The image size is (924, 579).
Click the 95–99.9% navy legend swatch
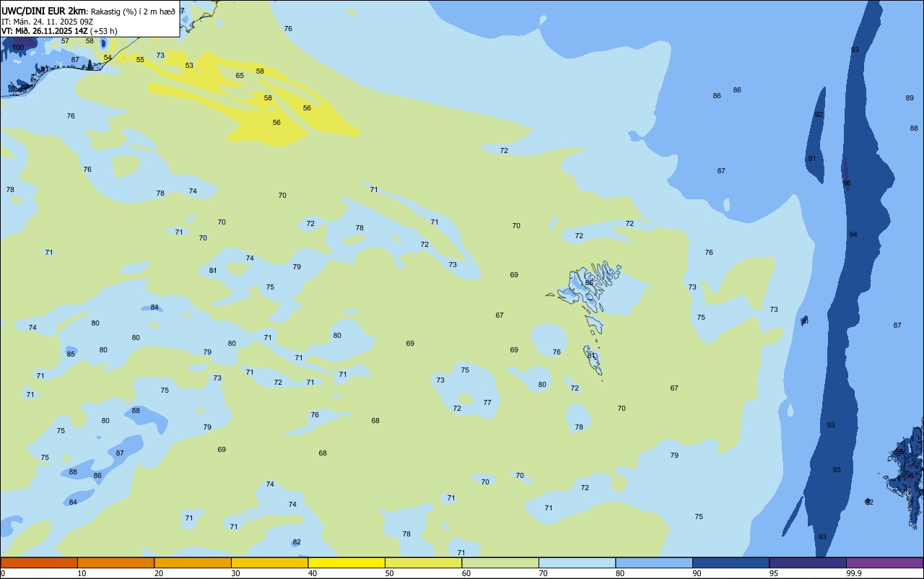808,562
